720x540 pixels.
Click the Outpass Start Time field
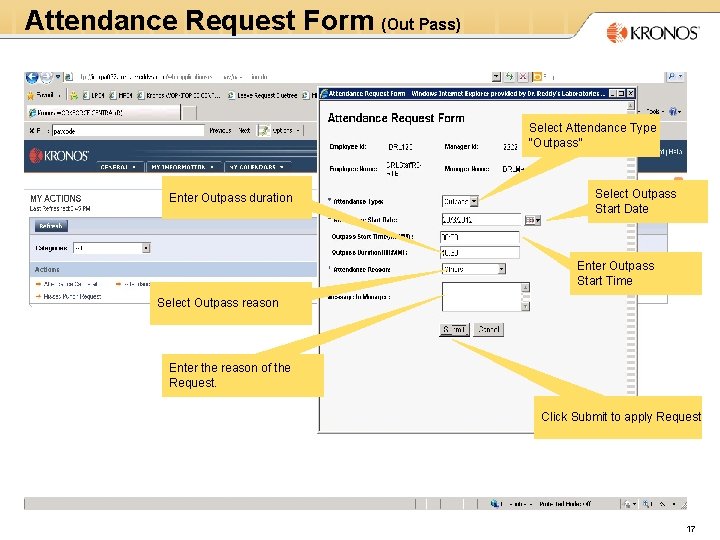(480, 237)
